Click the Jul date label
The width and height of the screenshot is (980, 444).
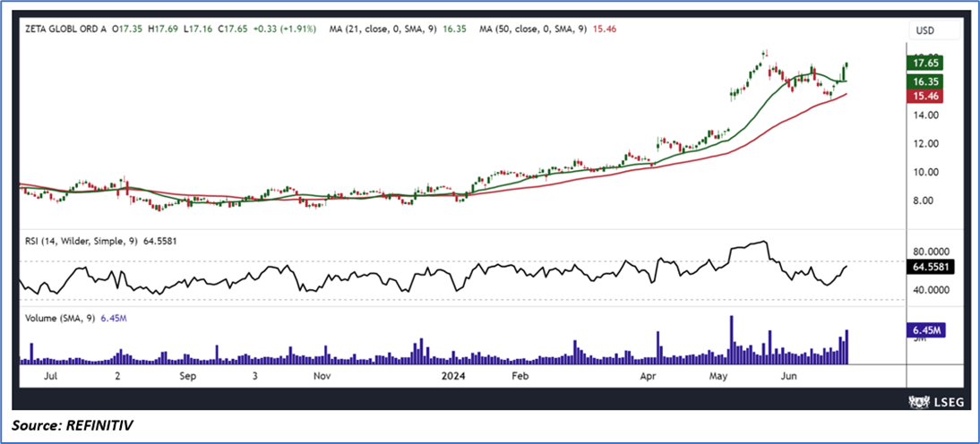coord(52,377)
